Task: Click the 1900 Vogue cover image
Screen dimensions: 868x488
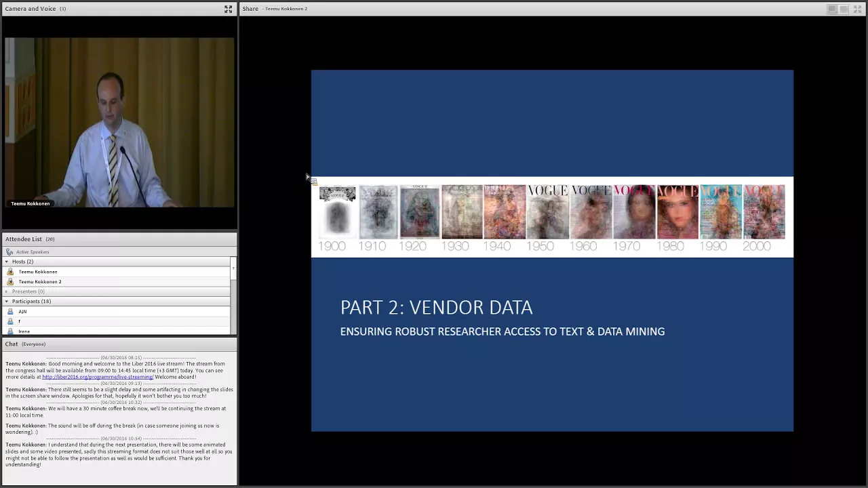Action: (x=337, y=211)
